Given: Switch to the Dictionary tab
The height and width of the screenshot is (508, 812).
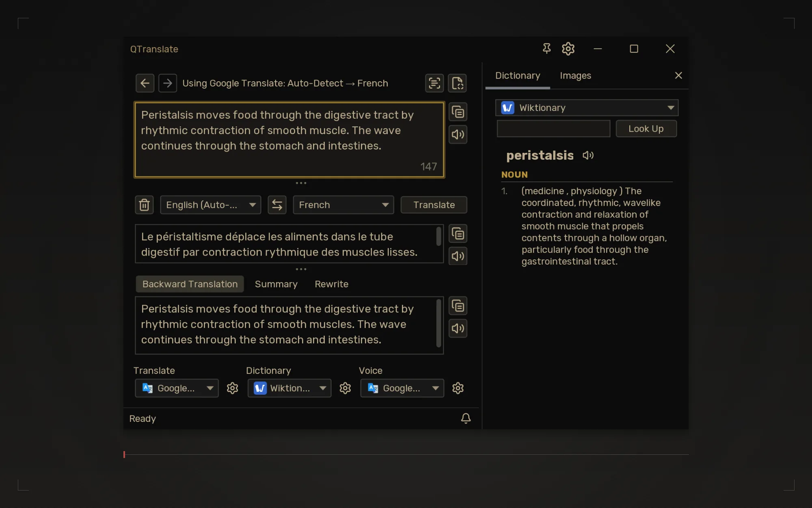Looking at the screenshot, I should (518, 76).
